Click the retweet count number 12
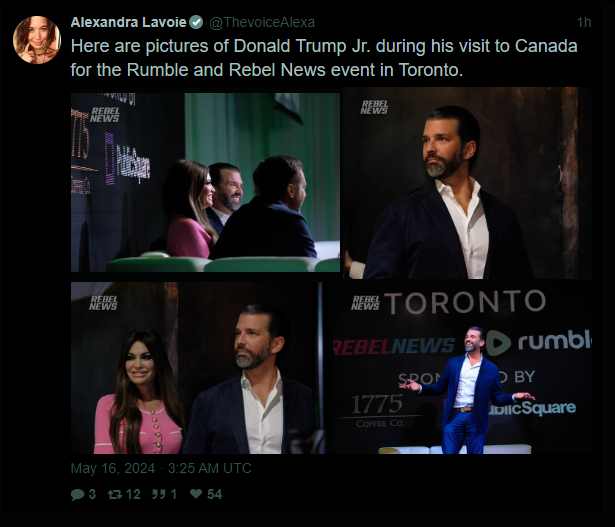 point(133,494)
